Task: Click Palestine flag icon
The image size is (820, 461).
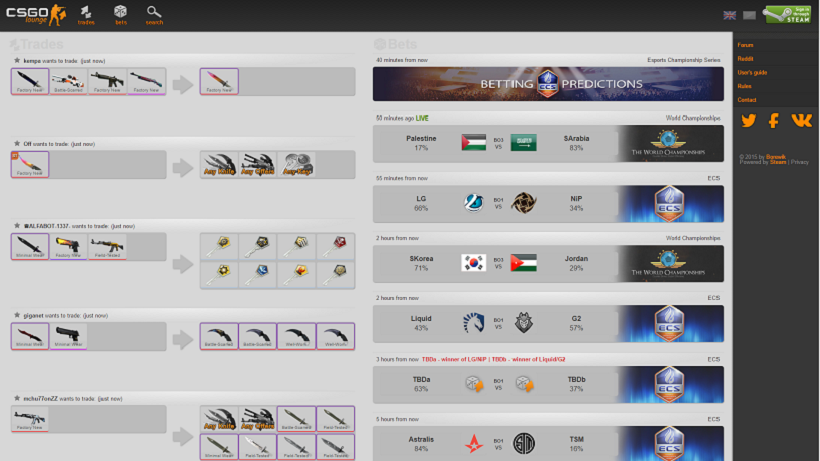Action: click(473, 143)
